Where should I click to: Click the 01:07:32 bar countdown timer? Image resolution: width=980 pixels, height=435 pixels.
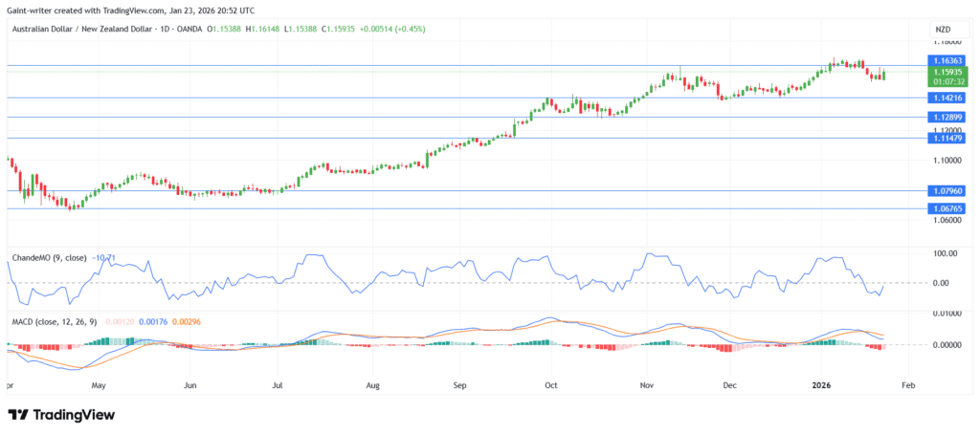click(947, 81)
